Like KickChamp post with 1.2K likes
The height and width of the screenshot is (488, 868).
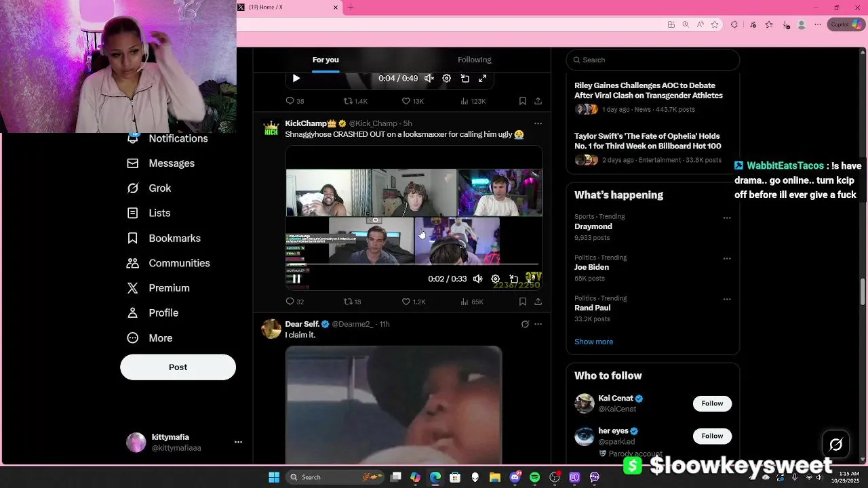pos(413,302)
